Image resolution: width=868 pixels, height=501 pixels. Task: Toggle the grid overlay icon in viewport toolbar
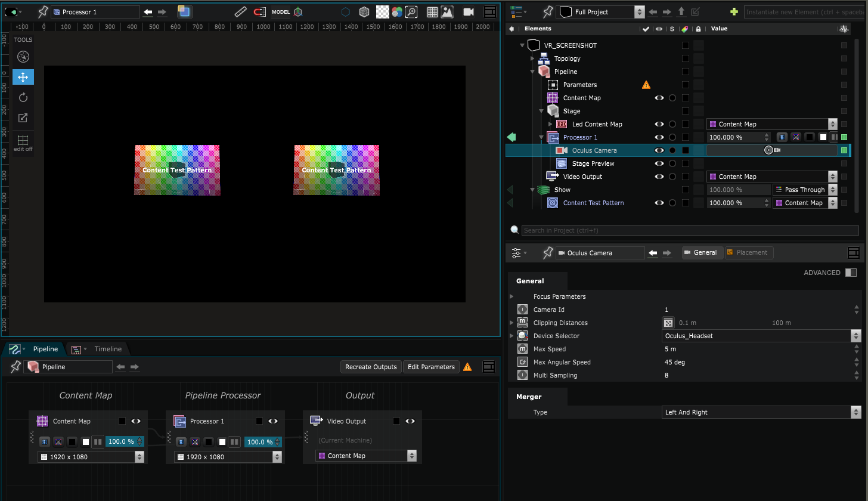coord(433,12)
